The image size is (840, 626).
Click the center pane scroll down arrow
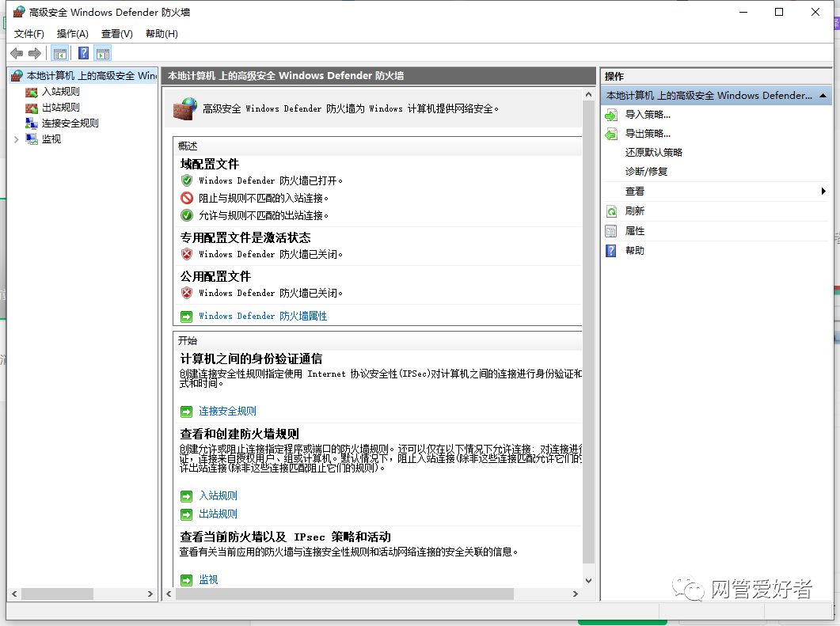[588, 581]
